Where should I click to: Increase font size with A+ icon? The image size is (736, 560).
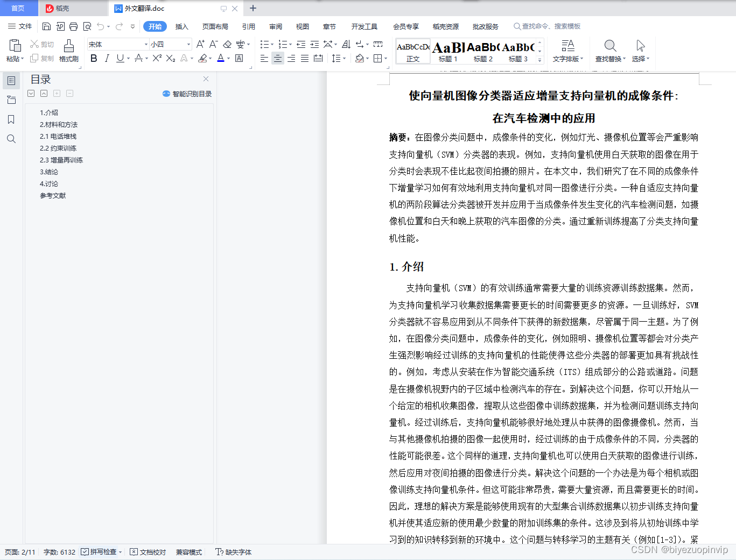200,44
